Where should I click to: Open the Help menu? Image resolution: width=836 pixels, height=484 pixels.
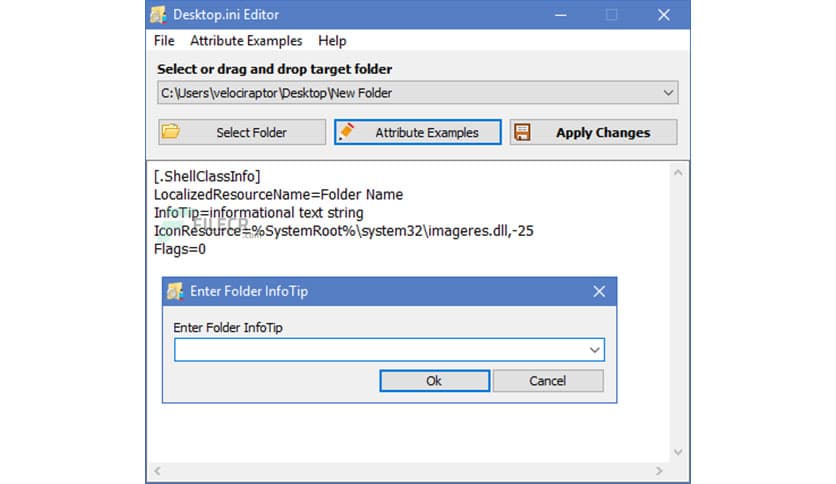332,41
